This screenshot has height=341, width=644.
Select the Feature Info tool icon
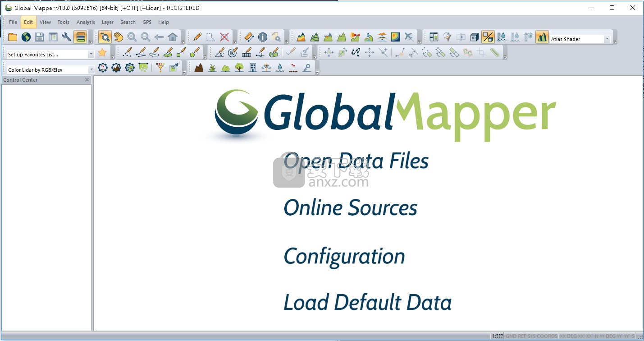point(262,37)
